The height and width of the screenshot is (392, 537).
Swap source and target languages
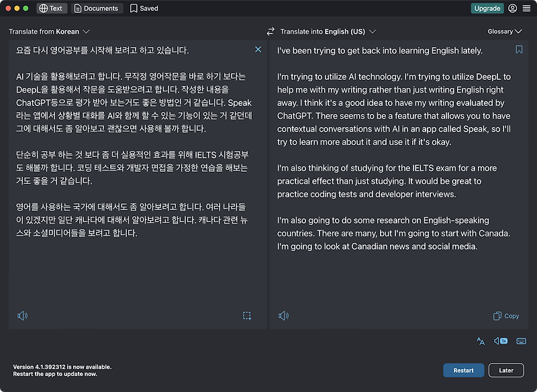[x=271, y=32]
